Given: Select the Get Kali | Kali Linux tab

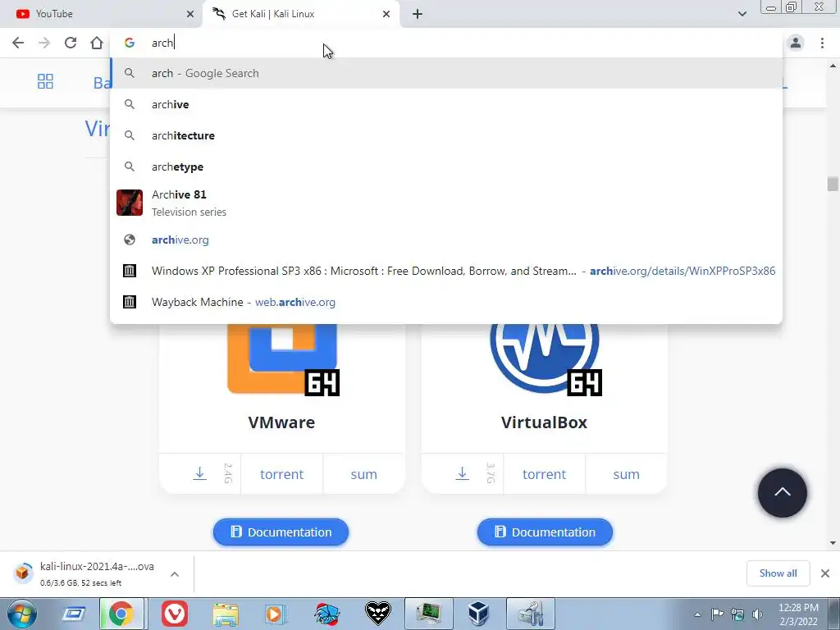Looking at the screenshot, I should tap(300, 14).
